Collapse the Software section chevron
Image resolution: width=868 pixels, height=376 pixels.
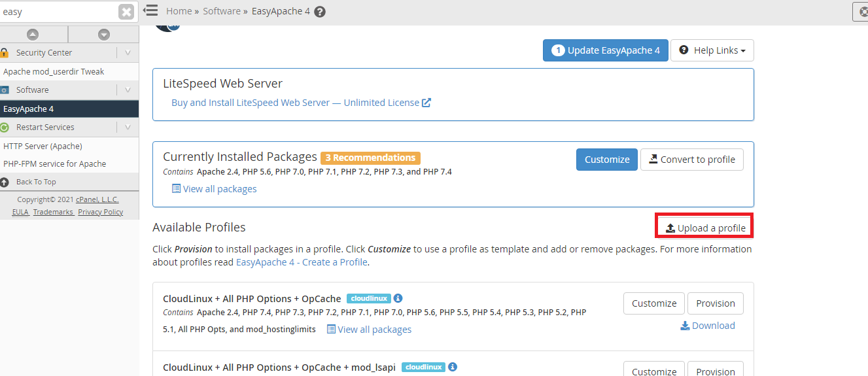(x=128, y=90)
